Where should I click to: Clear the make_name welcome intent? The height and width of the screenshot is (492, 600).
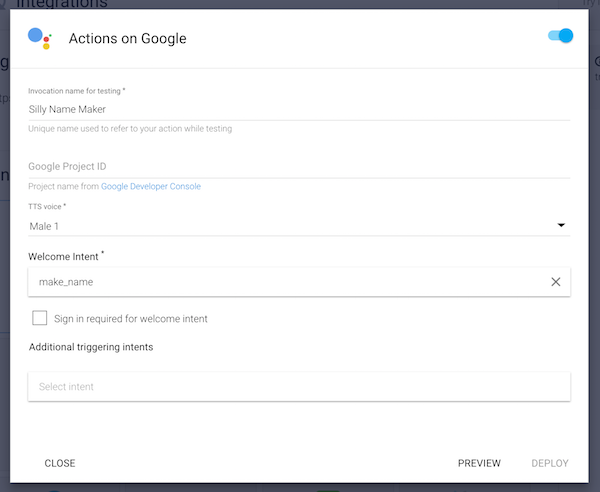click(556, 282)
